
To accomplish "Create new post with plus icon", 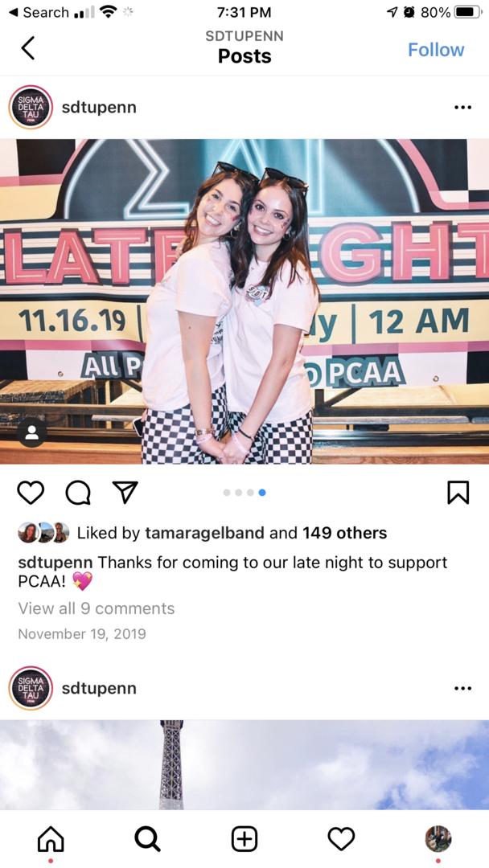I will point(244,838).
